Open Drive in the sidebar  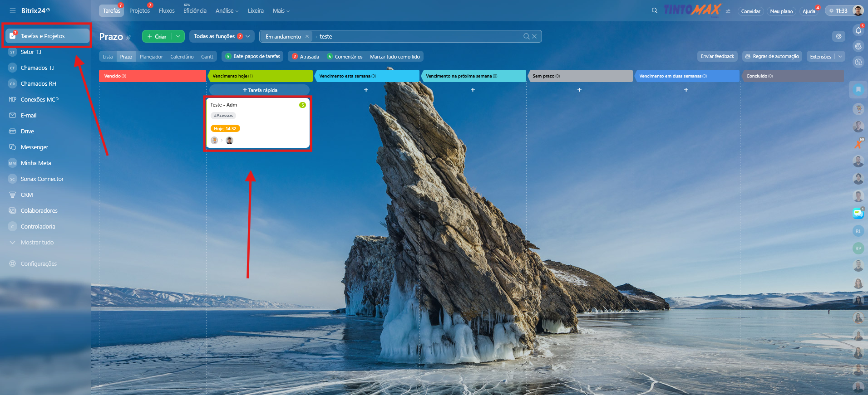coord(27,131)
